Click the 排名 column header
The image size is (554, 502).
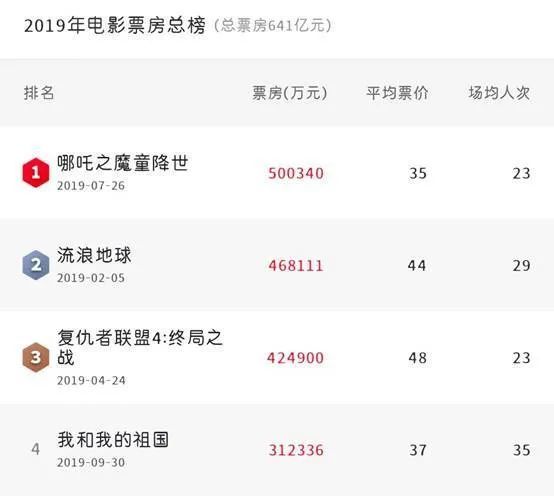click(x=39, y=93)
